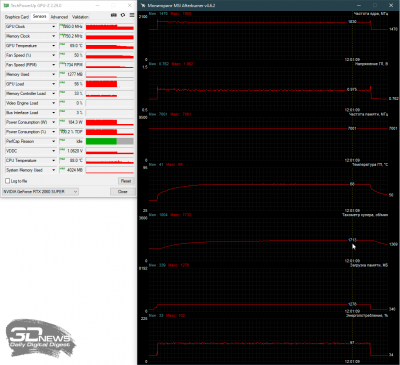
Task: Expand the Fan Speed (RPM) dropdown
Action: (54, 65)
